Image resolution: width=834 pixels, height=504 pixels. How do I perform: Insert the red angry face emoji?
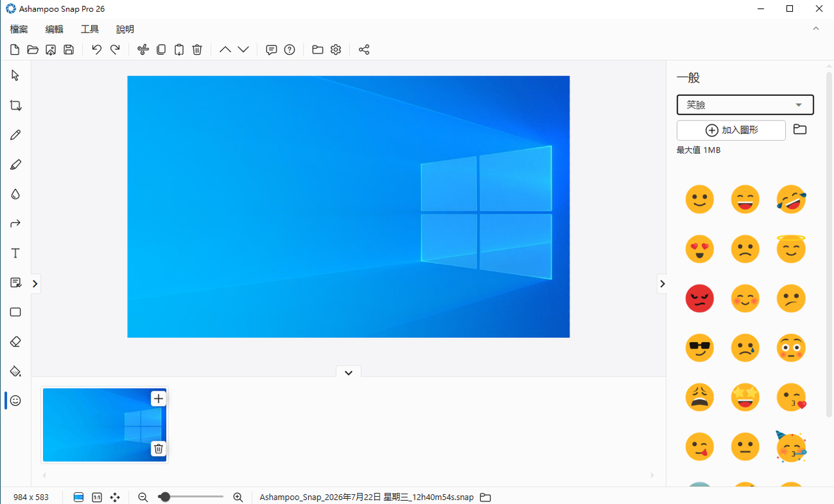[700, 298]
